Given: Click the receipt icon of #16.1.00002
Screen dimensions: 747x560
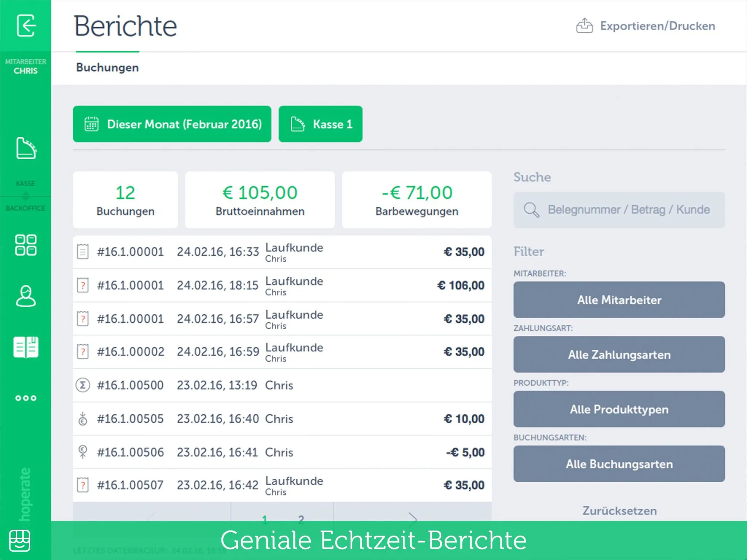Looking at the screenshot, I should point(83,352).
